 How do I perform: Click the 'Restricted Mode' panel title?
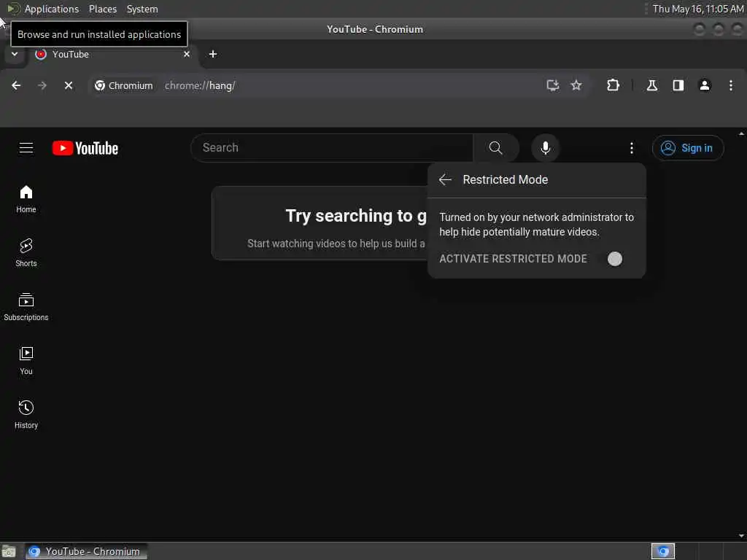tap(506, 179)
